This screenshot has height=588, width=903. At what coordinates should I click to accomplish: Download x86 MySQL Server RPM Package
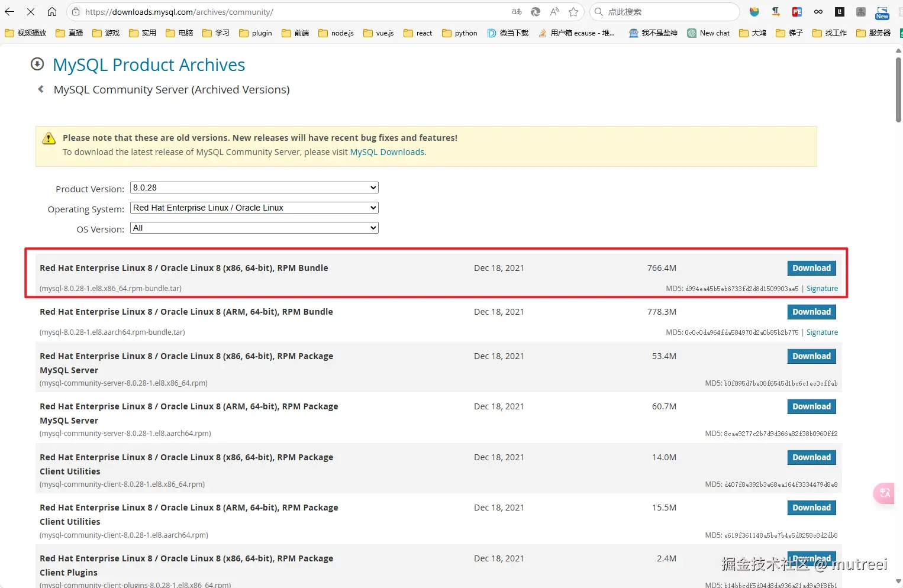(811, 356)
